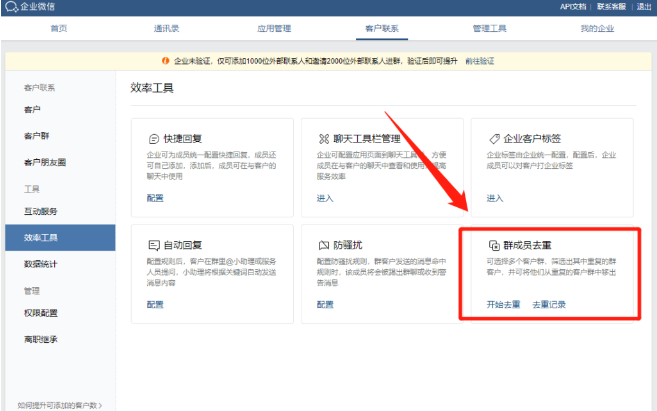Image resolution: width=657 pixels, height=411 pixels.
Task: Click 前往验证 link in the banner
Action: (478, 61)
